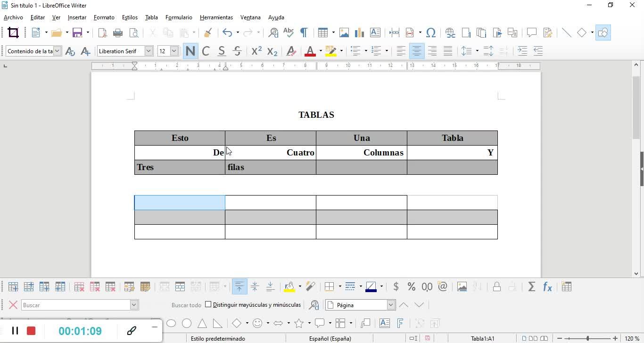This screenshot has height=343, width=644.
Task: Click the Export as PDF icon
Action: coord(102,33)
